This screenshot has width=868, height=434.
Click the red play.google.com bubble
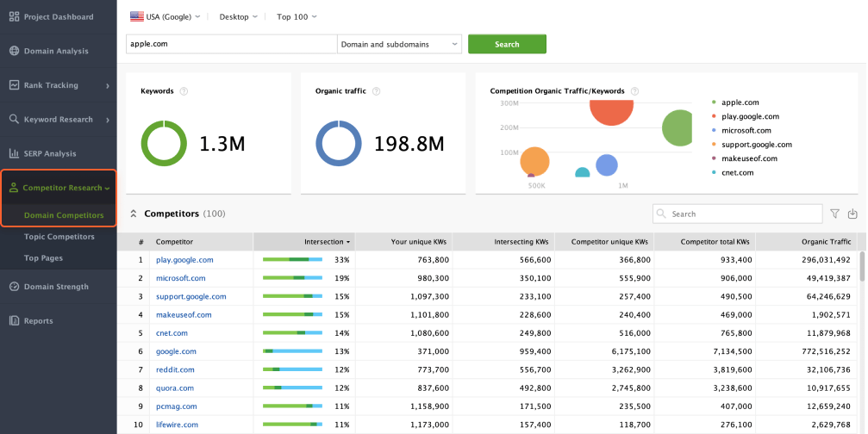(611, 112)
